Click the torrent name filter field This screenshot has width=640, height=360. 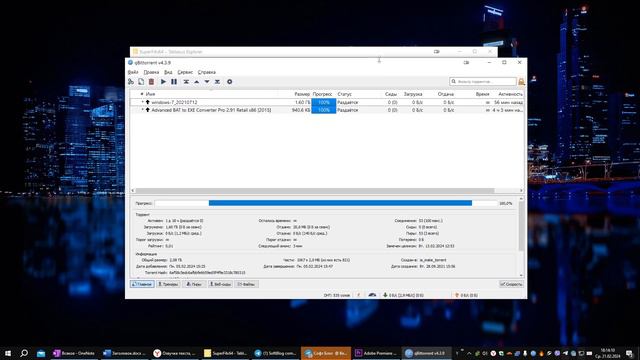[x=483, y=82]
